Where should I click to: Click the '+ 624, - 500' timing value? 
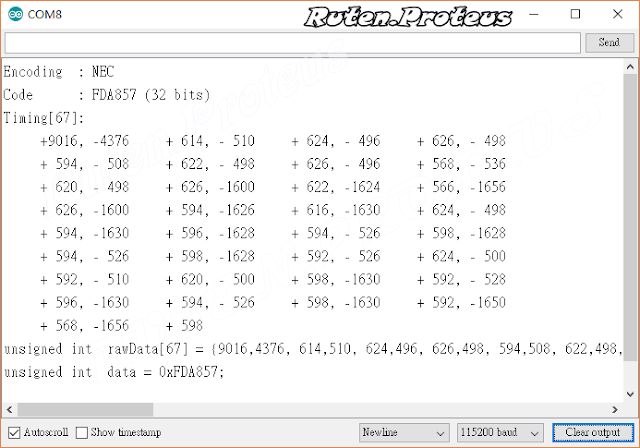[461, 257]
